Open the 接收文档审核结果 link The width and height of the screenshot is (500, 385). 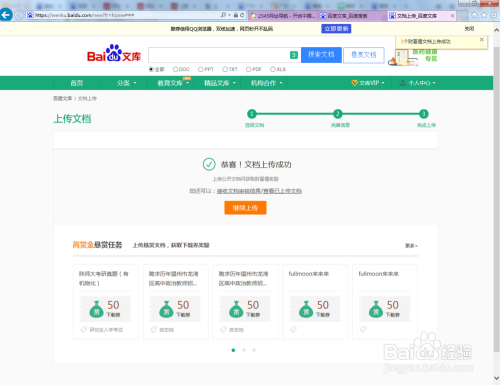tap(238, 191)
